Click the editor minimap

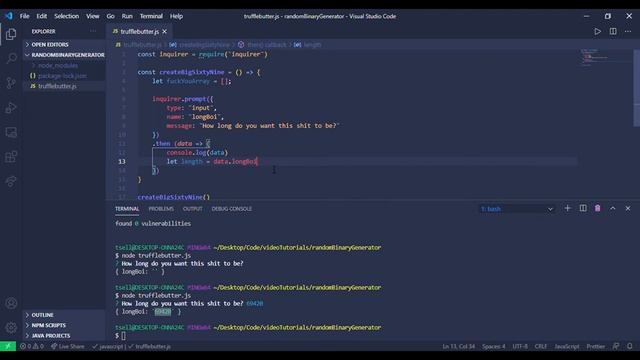click(606, 57)
